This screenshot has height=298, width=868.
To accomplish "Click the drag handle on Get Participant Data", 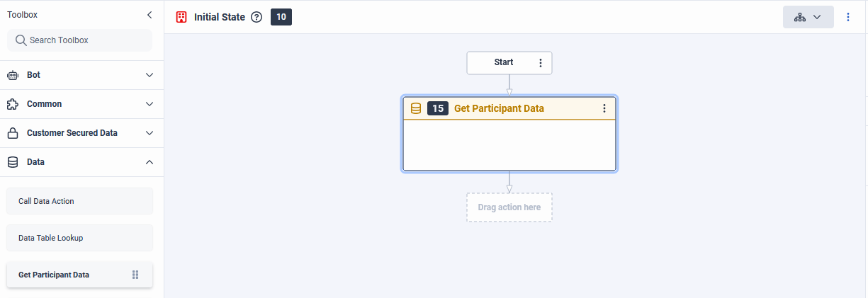I will (x=135, y=275).
